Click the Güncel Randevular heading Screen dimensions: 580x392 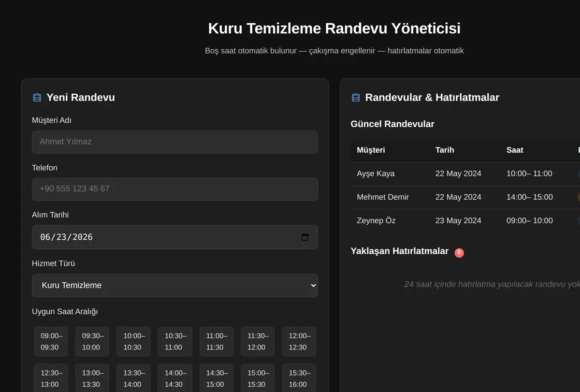coord(392,124)
